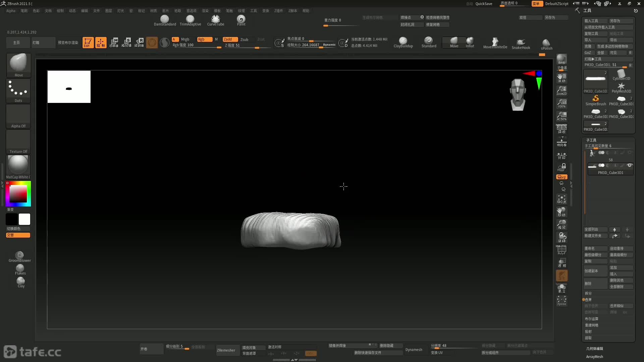Toggle the floor grid (地网格) button
Screen dimensions: 644x362
coord(561,142)
